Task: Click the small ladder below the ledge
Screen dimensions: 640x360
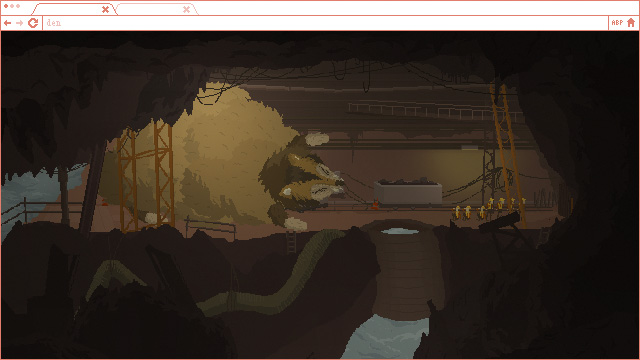Action: [291, 242]
